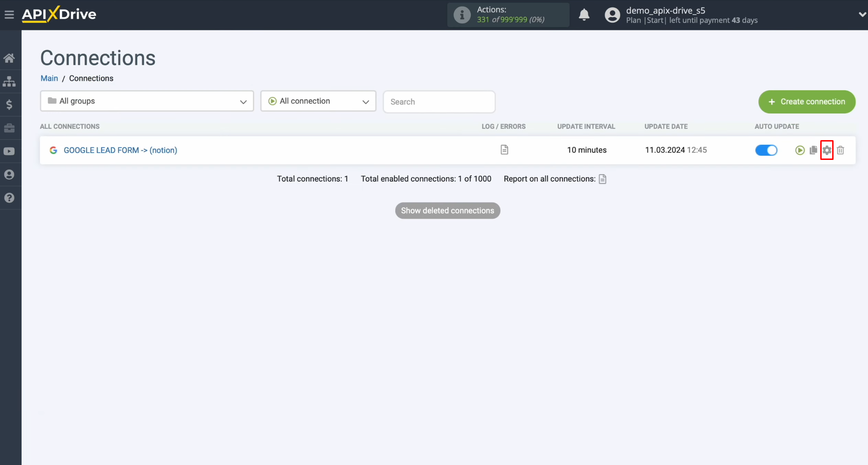Image resolution: width=868 pixels, height=465 pixels.
Task: Open the Connections section in the sidebar
Action: pos(10,81)
